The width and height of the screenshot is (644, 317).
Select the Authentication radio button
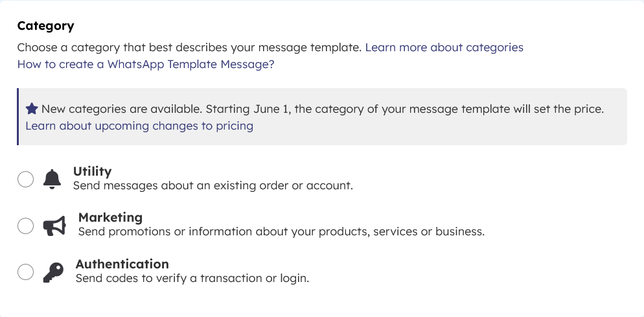pos(25,272)
